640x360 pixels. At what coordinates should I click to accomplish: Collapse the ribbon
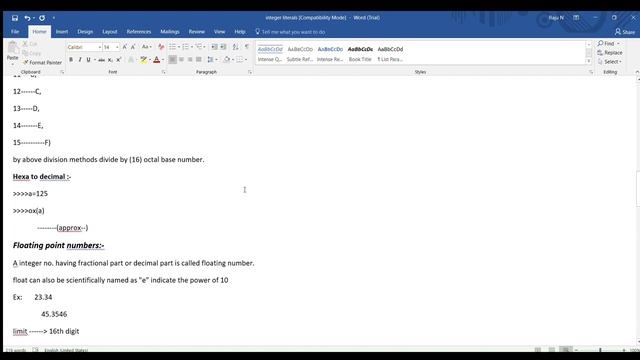(637, 72)
